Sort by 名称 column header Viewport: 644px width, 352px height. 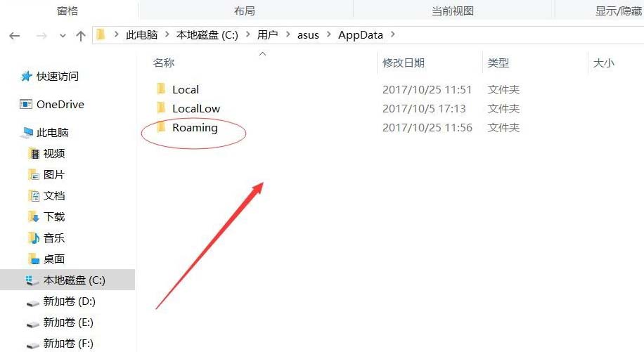pos(164,63)
